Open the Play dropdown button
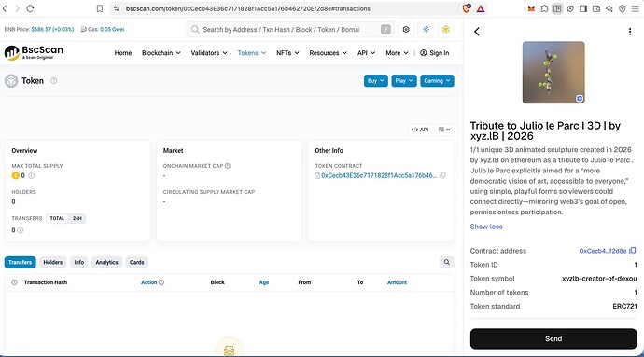The width and height of the screenshot is (644, 357). click(x=404, y=81)
